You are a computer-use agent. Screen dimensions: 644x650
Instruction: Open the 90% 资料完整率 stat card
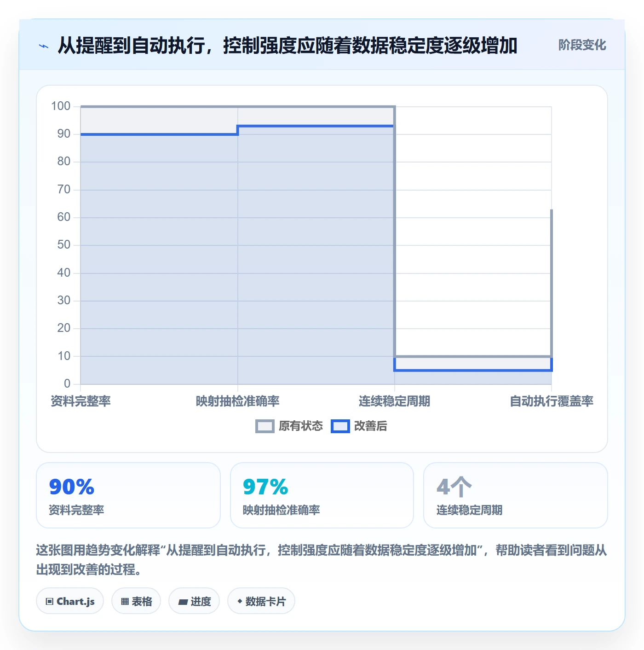128,495
